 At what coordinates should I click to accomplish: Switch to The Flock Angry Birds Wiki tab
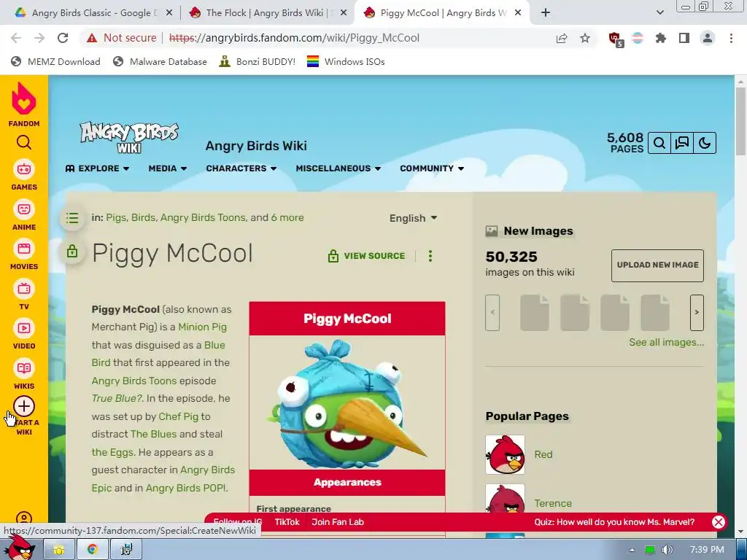(x=268, y=13)
